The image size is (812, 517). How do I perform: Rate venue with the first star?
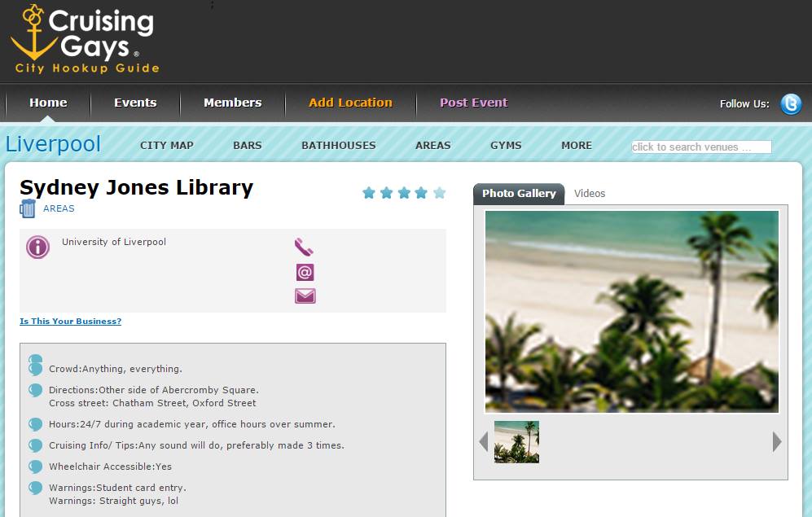click(x=369, y=193)
